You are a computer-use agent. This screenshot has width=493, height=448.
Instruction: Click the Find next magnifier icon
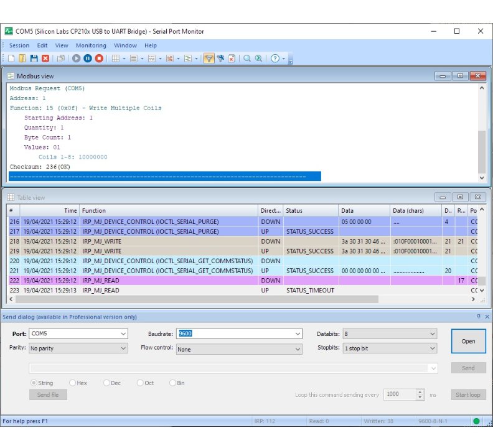pyautogui.click(x=258, y=58)
